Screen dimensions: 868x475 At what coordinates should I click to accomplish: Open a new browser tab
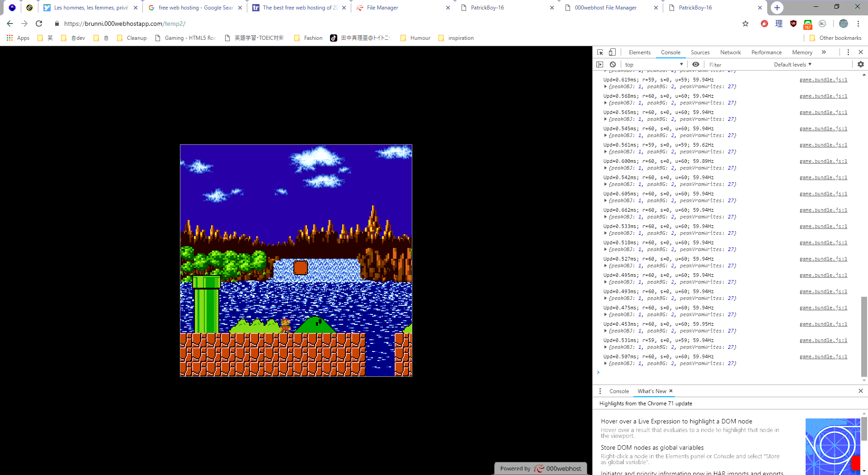[x=777, y=8]
